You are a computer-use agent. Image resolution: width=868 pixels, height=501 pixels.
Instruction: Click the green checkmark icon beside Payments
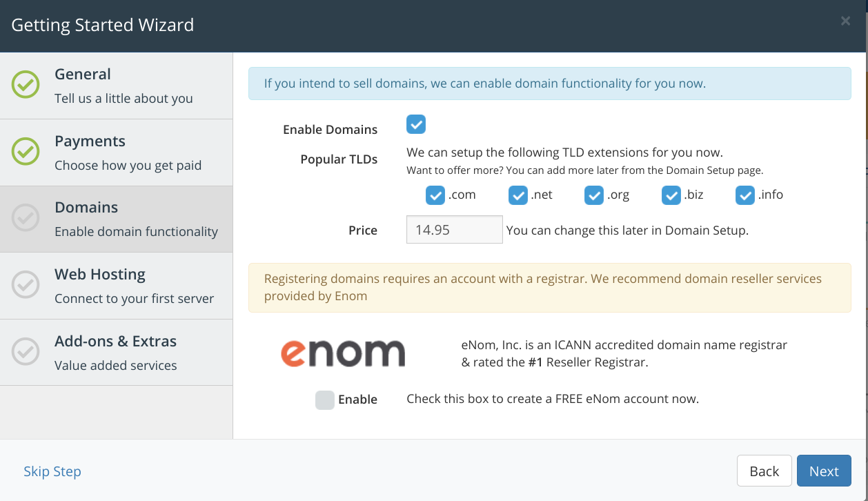coord(26,151)
